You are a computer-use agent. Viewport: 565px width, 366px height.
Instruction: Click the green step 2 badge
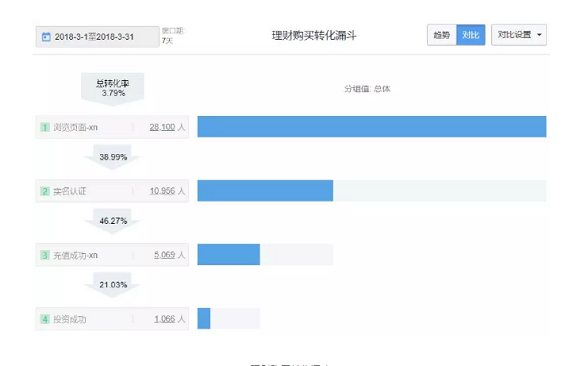[x=45, y=191]
